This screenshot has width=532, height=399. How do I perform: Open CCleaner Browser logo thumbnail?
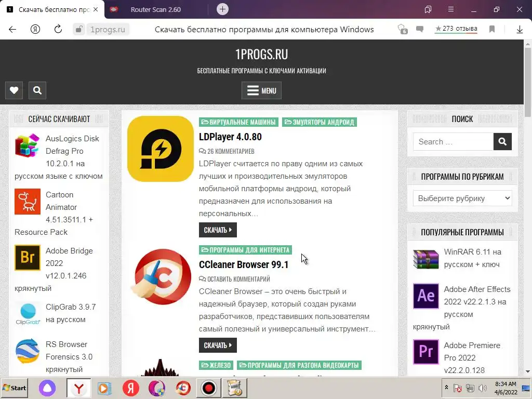click(161, 277)
